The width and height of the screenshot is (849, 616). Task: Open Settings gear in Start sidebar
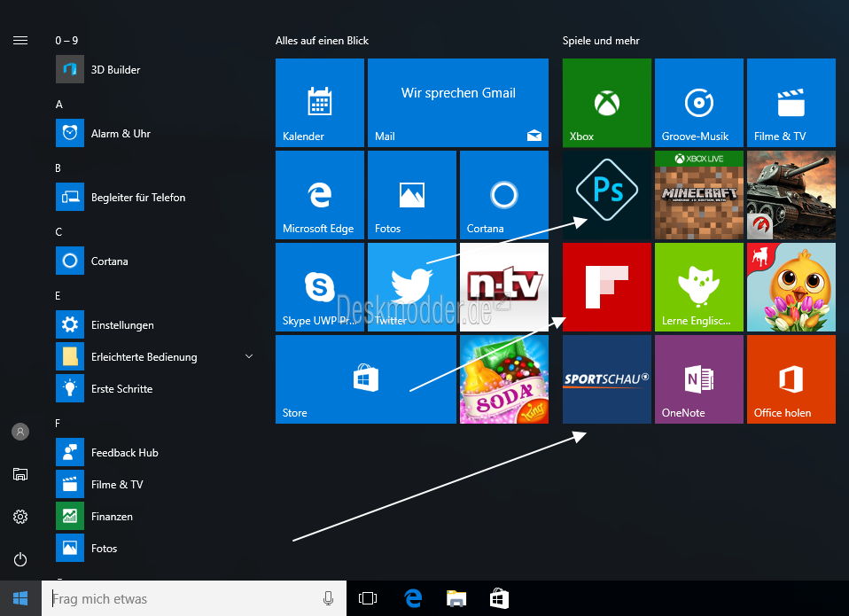pyautogui.click(x=20, y=517)
